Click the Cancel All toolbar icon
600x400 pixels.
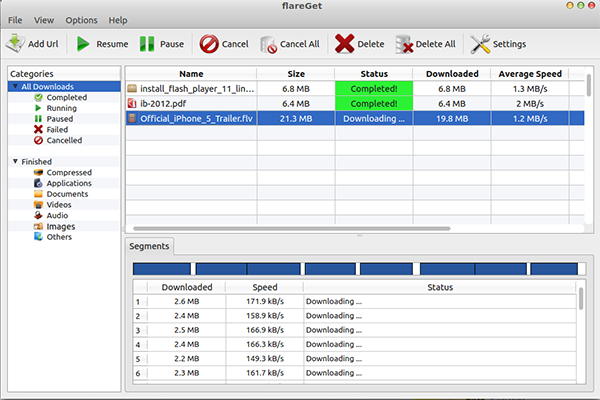click(x=268, y=44)
